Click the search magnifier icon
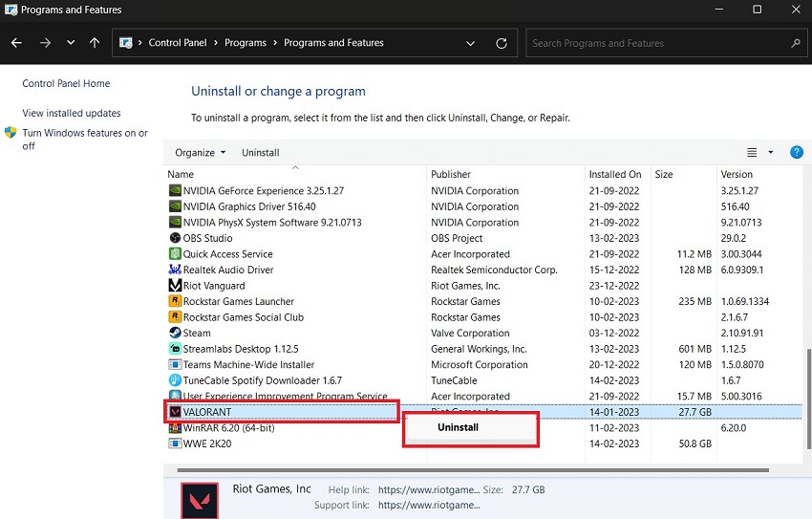The width and height of the screenshot is (812, 519). tap(796, 44)
